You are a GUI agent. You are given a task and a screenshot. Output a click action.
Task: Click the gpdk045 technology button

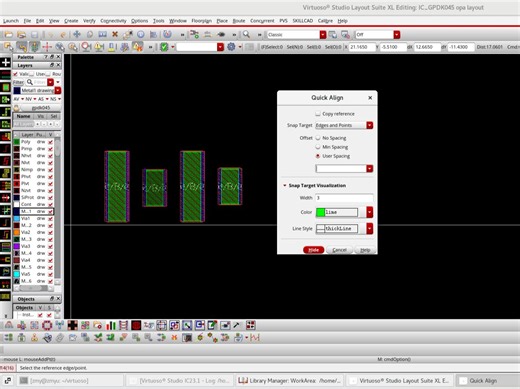(x=40, y=108)
